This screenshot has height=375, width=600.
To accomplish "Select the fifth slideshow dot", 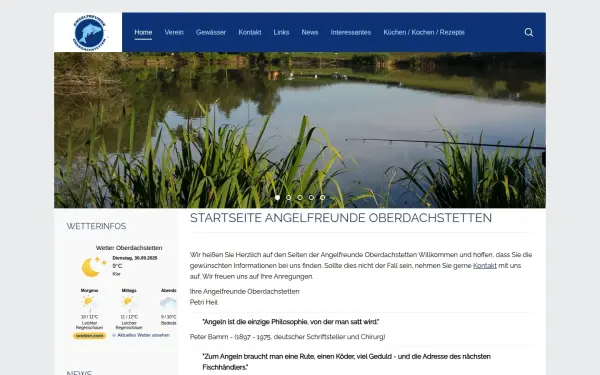I will (323, 197).
